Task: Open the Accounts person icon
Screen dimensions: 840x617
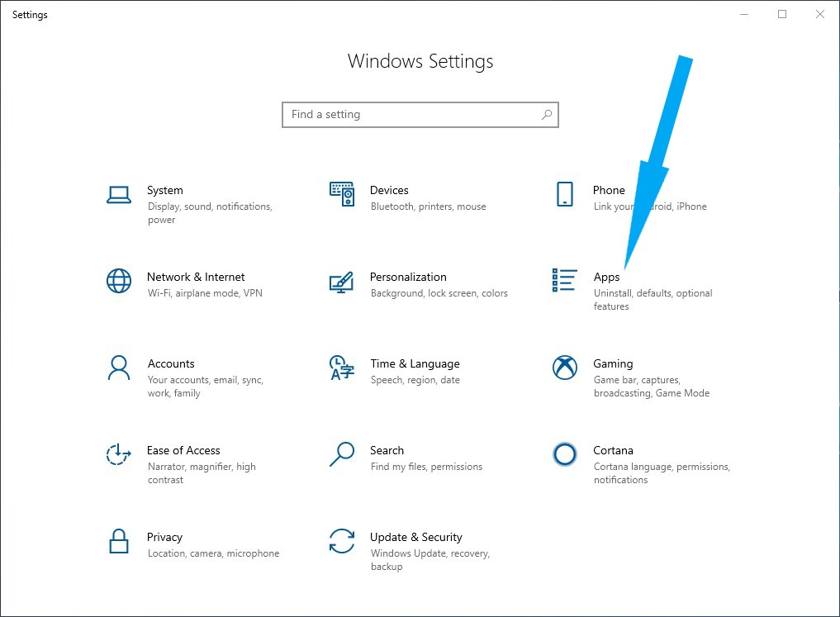Action: pos(118,368)
